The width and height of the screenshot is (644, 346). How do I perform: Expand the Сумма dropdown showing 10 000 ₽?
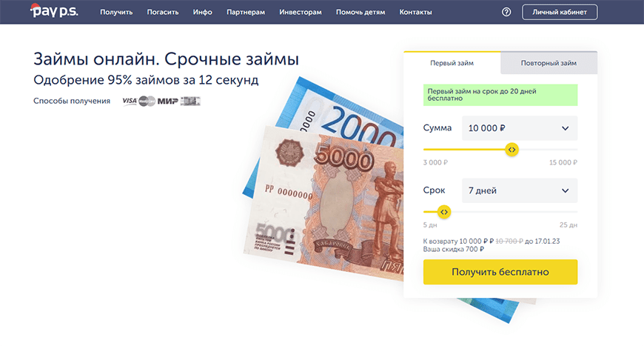coord(520,128)
